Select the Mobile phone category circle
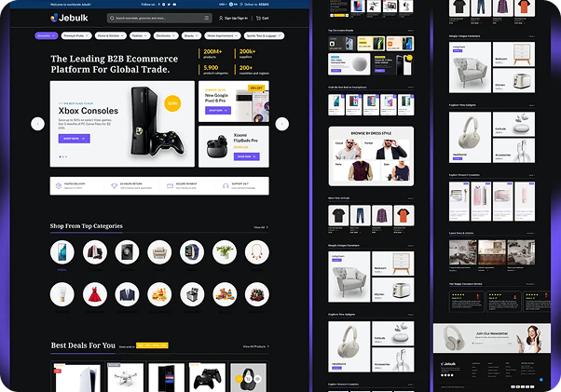Viewport: 561px width, 392px height. coord(62,252)
